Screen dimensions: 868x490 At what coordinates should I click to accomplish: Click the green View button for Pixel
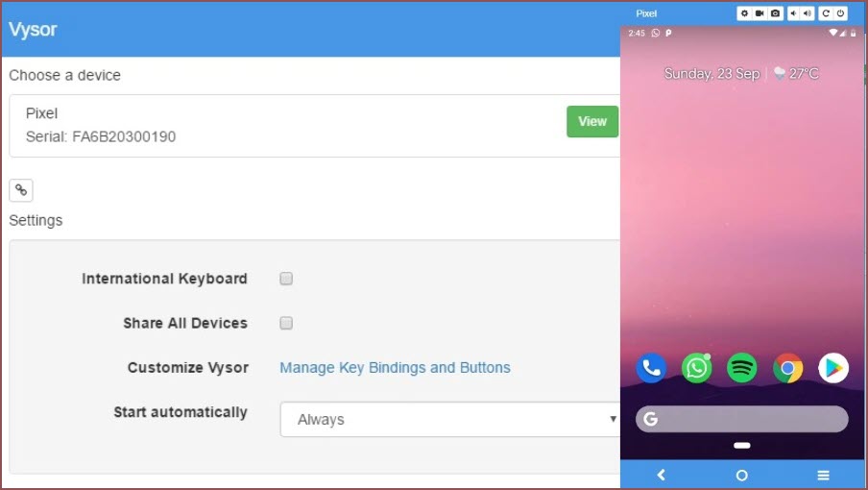tap(592, 121)
